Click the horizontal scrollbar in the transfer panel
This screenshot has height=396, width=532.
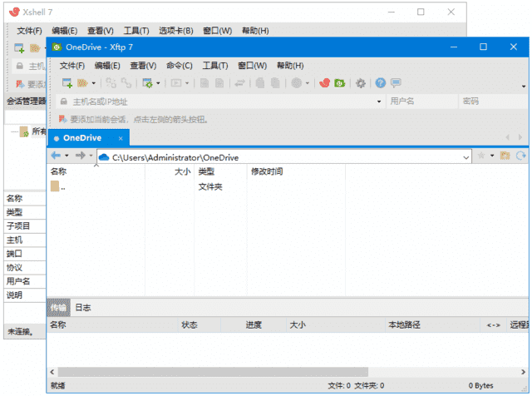tap(249, 371)
